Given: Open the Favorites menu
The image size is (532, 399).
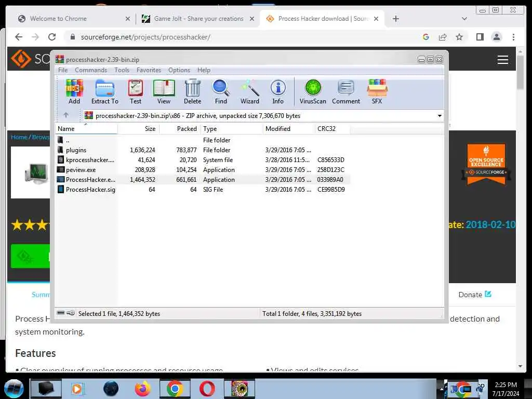Looking at the screenshot, I should 149,70.
